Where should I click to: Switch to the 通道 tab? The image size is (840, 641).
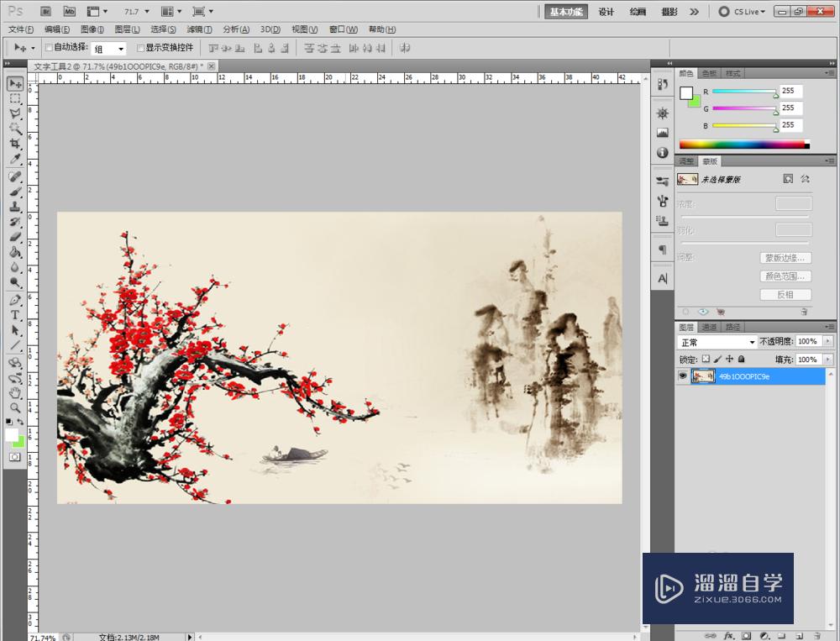[x=710, y=327]
